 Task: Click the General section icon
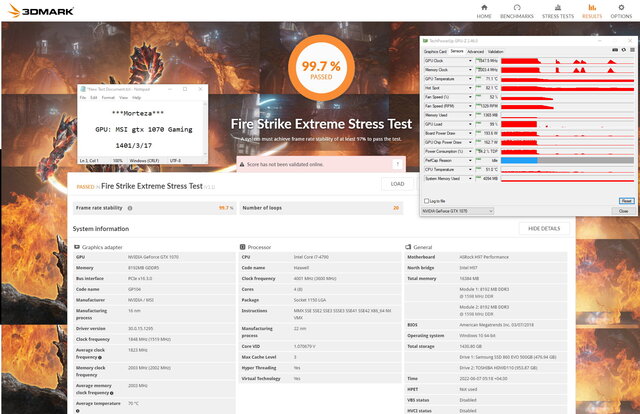tap(408, 247)
